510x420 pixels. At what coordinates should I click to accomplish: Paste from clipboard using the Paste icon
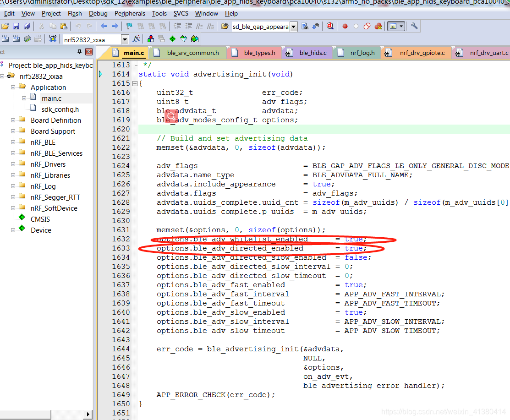tap(64, 26)
